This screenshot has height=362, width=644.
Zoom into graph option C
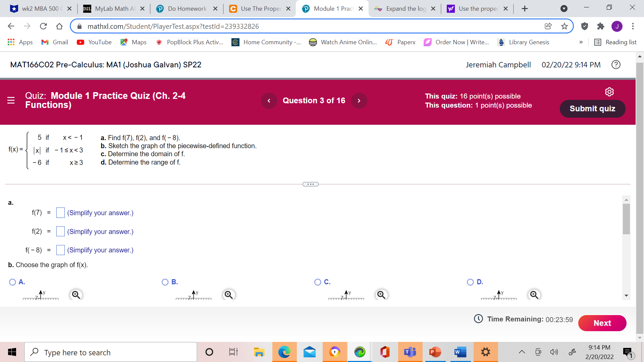[x=381, y=295]
